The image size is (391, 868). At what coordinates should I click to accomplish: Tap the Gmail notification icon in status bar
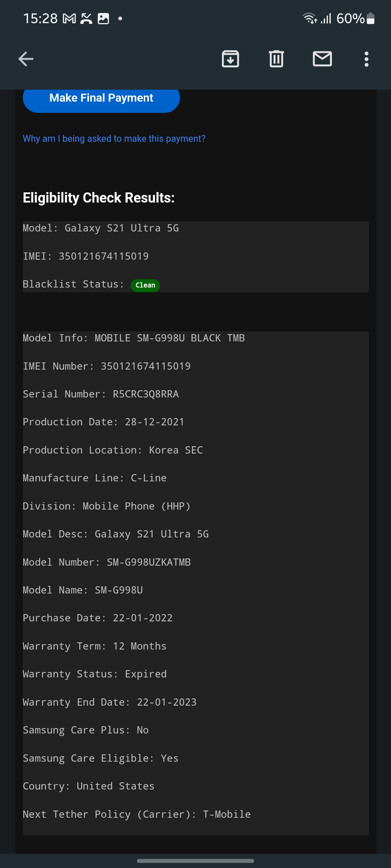70,18
